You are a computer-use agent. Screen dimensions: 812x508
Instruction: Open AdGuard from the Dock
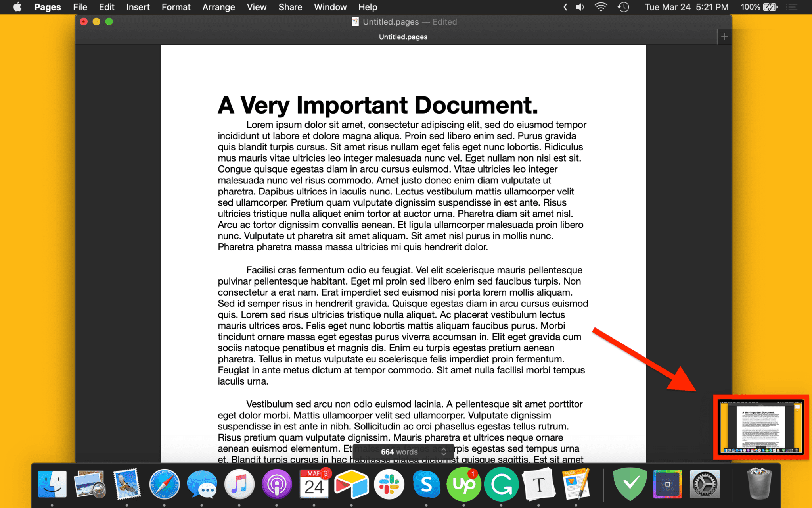630,484
